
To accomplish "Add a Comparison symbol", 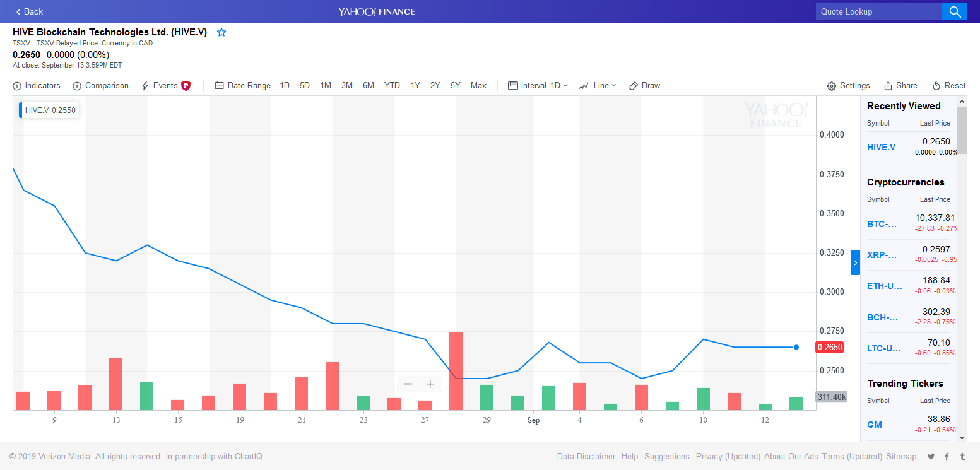I will pyautogui.click(x=100, y=86).
